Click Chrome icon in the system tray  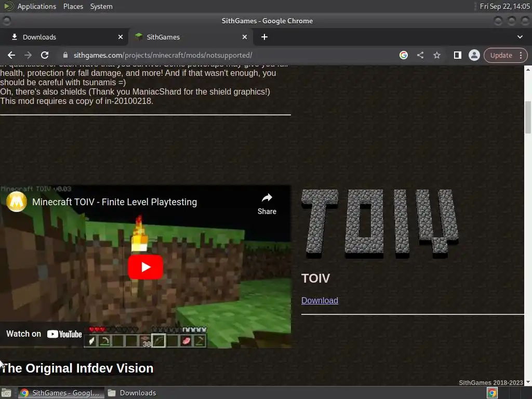(493, 393)
